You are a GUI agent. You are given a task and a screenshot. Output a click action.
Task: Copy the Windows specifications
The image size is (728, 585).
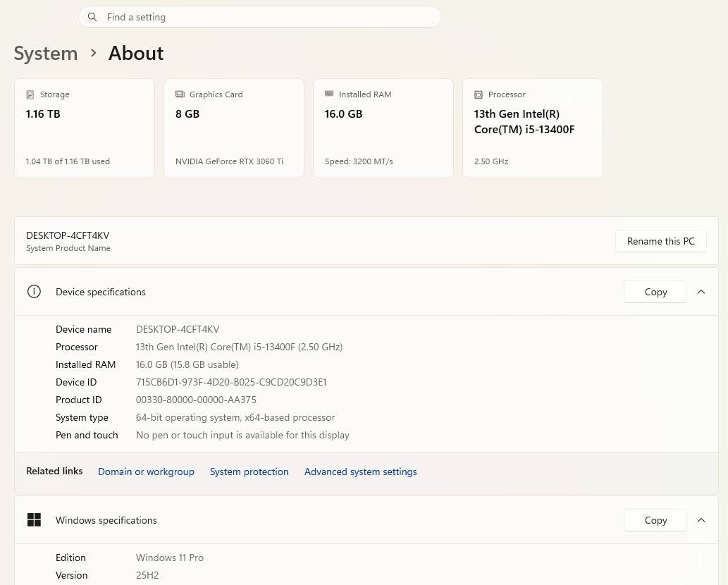pos(655,520)
